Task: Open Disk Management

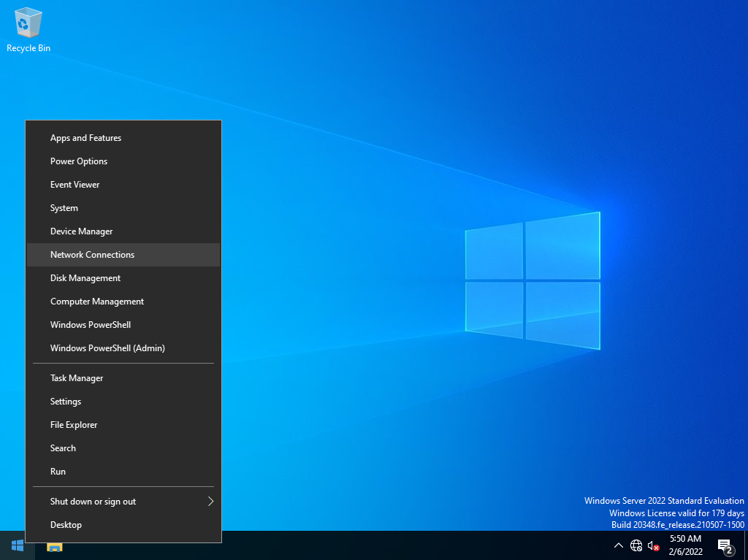Action: pyautogui.click(x=123, y=278)
